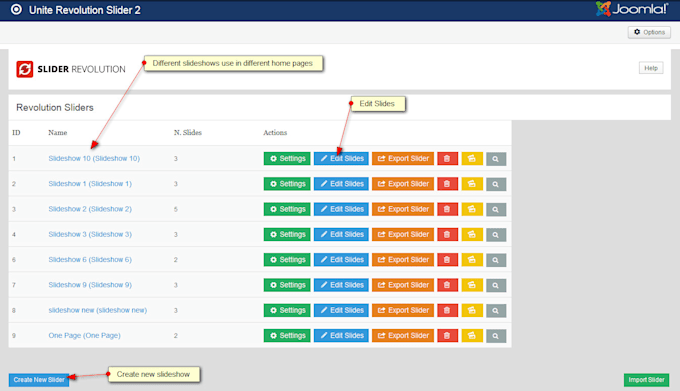Open the Slideshow 2 (Slideshow 2) link
The height and width of the screenshot is (391, 680).
pos(90,209)
